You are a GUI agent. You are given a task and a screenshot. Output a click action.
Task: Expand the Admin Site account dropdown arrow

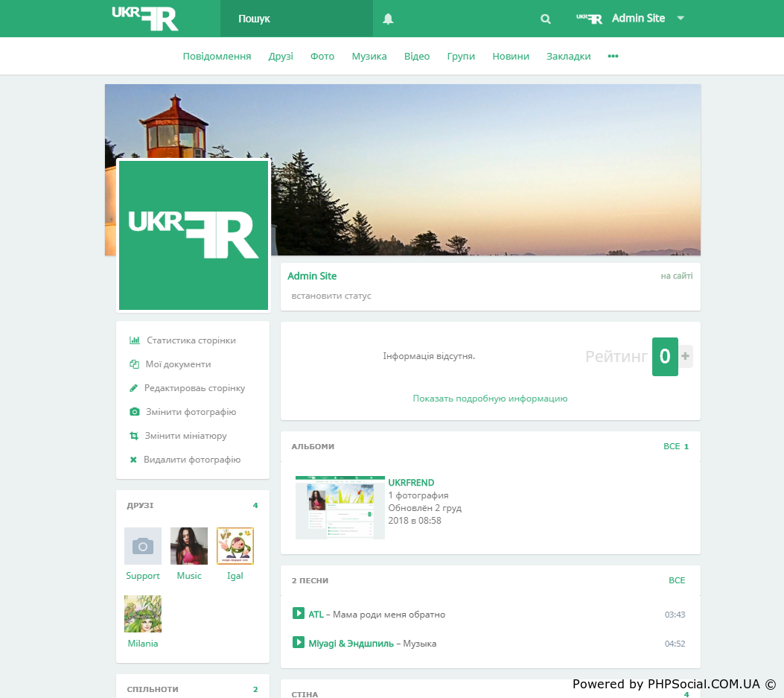pyautogui.click(x=681, y=19)
